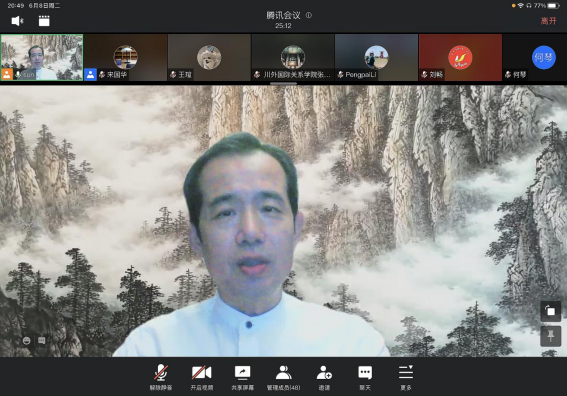Click the layout switch icon beside speaker

point(44,21)
